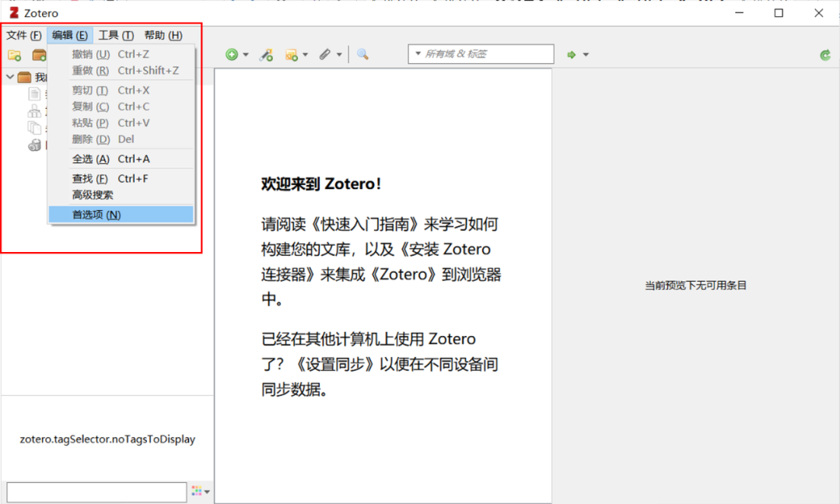The height and width of the screenshot is (504, 840).
Task: Choose 删除 (D) in Edit menu
Action: click(121, 139)
